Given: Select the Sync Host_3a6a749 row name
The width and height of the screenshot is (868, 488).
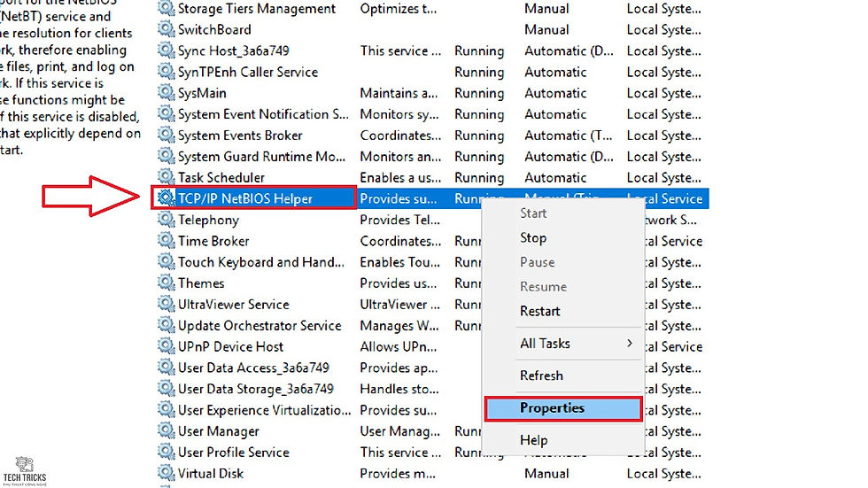Looking at the screenshot, I should (233, 50).
